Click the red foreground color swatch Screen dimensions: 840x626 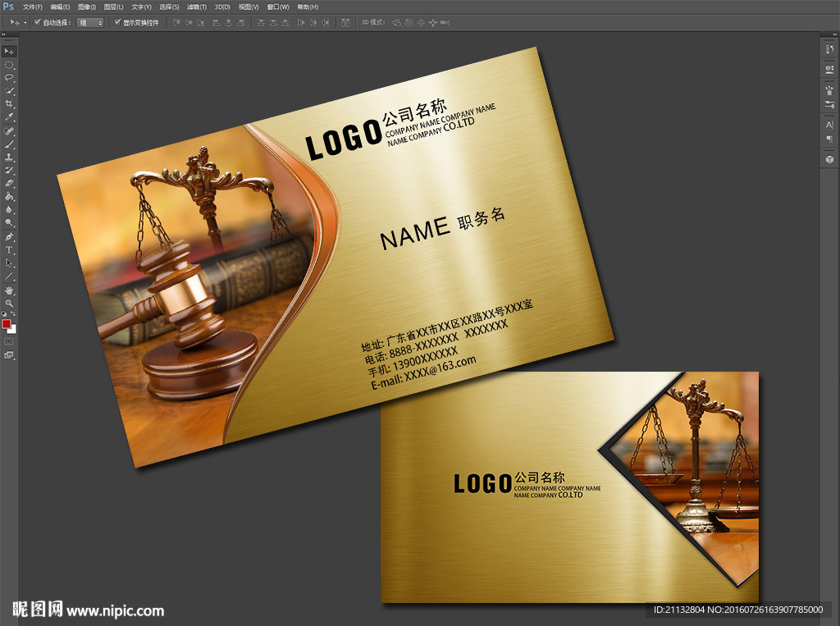tap(7, 324)
